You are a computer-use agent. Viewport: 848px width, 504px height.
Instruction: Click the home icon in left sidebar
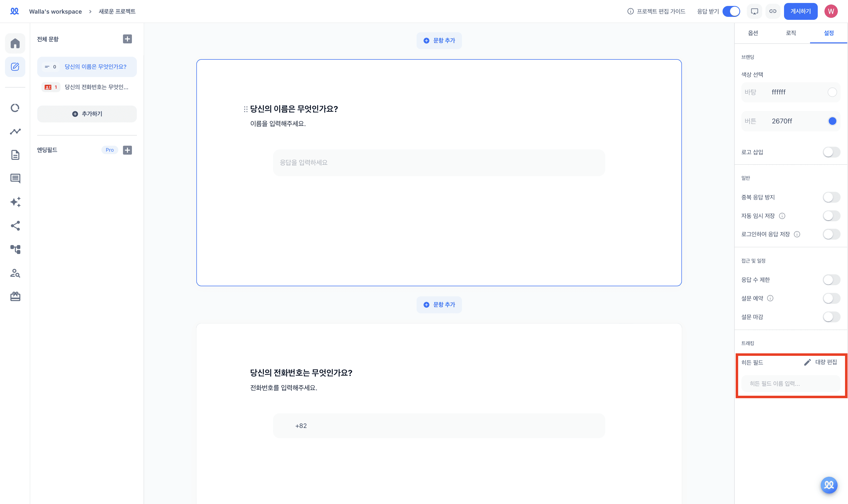[x=15, y=43]
